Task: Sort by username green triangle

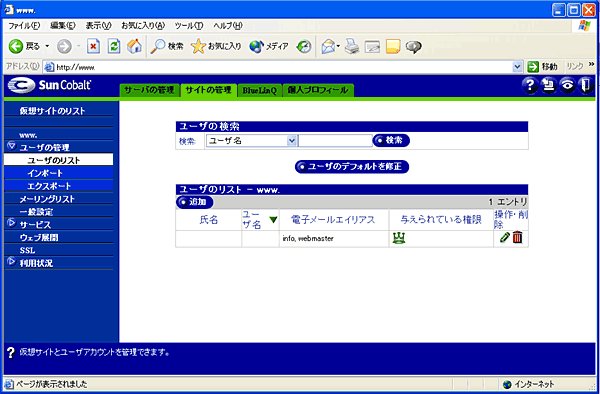Action: point(273,220)
